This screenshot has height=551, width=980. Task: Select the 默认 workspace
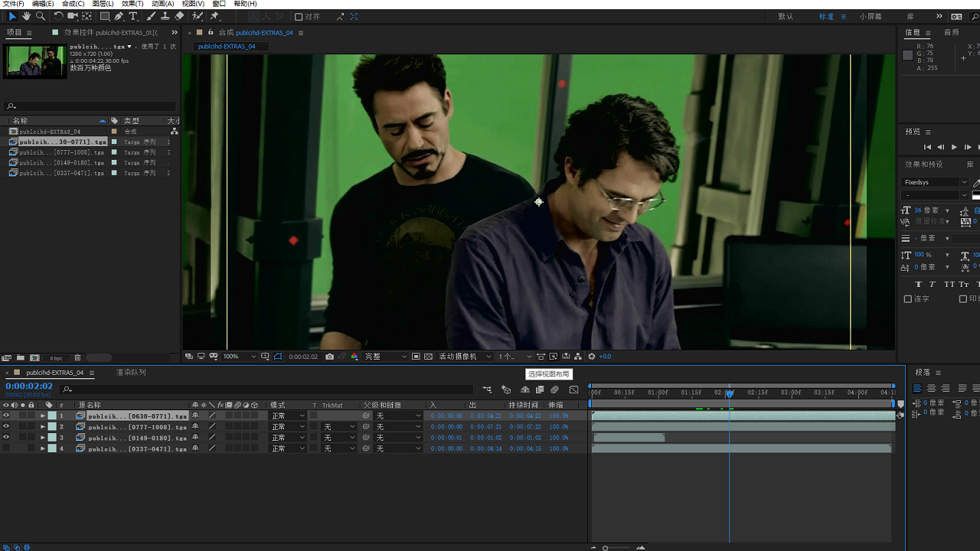[x=786, y=17]
